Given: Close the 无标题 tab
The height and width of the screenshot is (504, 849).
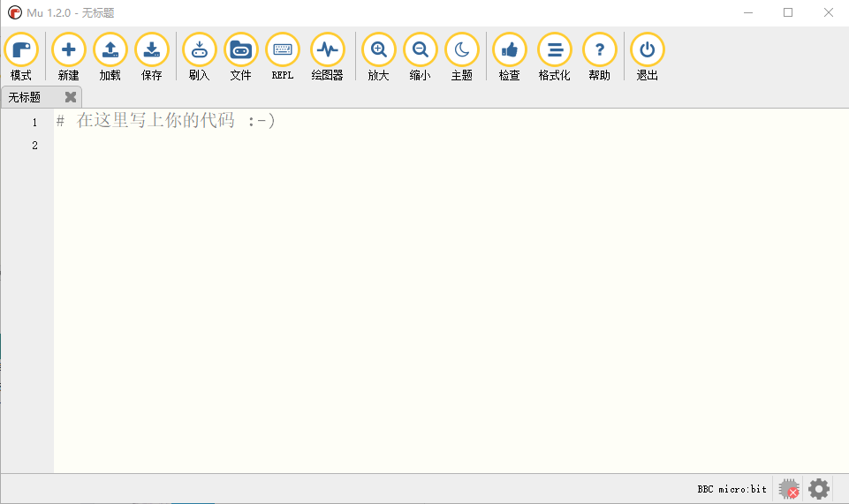Looking at the screenshot, I should (x=71, y=97).
